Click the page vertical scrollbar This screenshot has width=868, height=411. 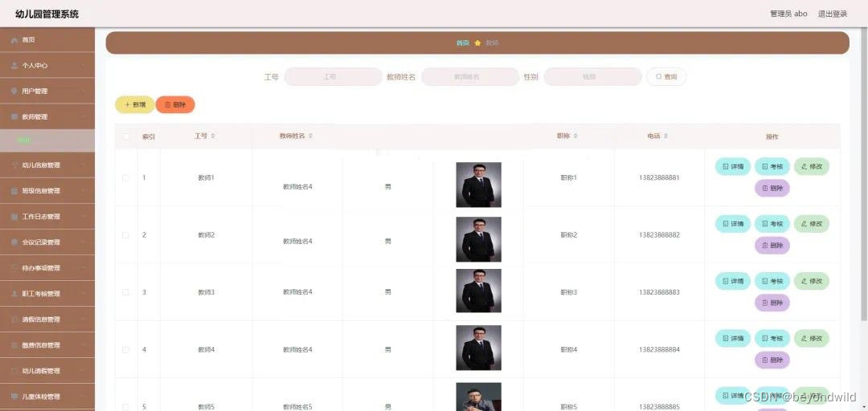click(x=864, y=174)
